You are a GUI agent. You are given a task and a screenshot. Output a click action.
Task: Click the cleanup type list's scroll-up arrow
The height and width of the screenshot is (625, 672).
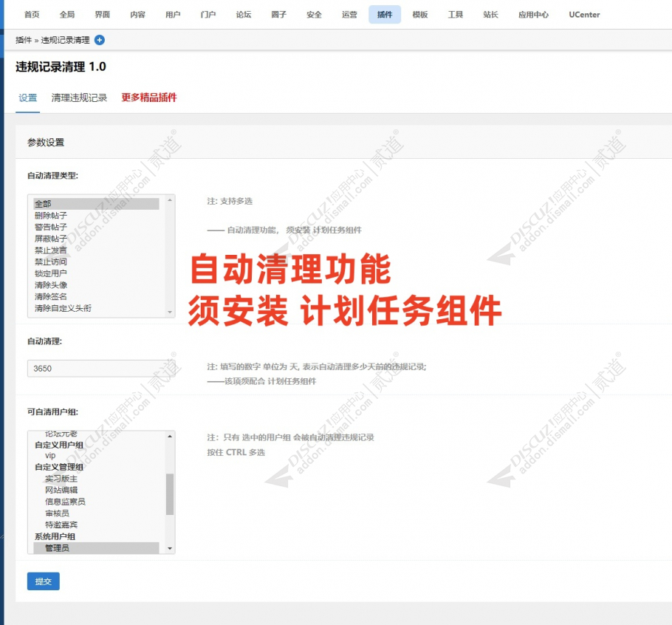point(170,200)
